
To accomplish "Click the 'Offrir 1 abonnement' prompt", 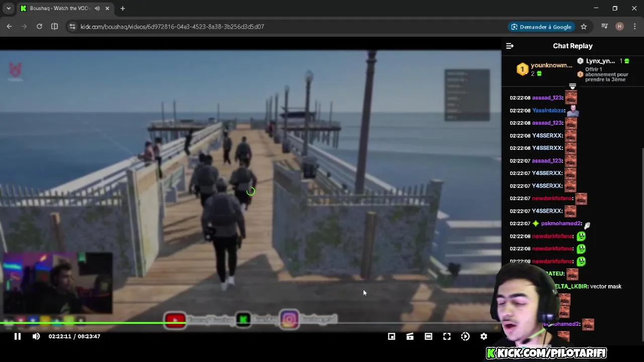I will coord(606,74).
